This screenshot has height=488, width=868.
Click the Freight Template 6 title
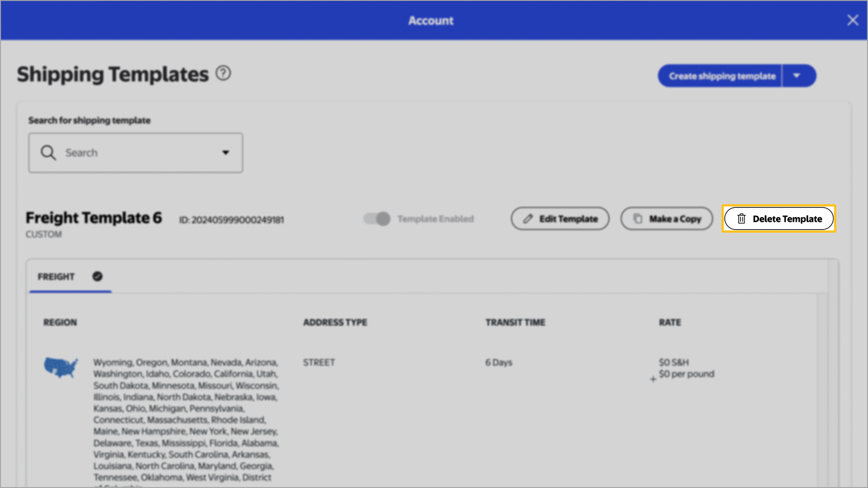coord(94,218)
